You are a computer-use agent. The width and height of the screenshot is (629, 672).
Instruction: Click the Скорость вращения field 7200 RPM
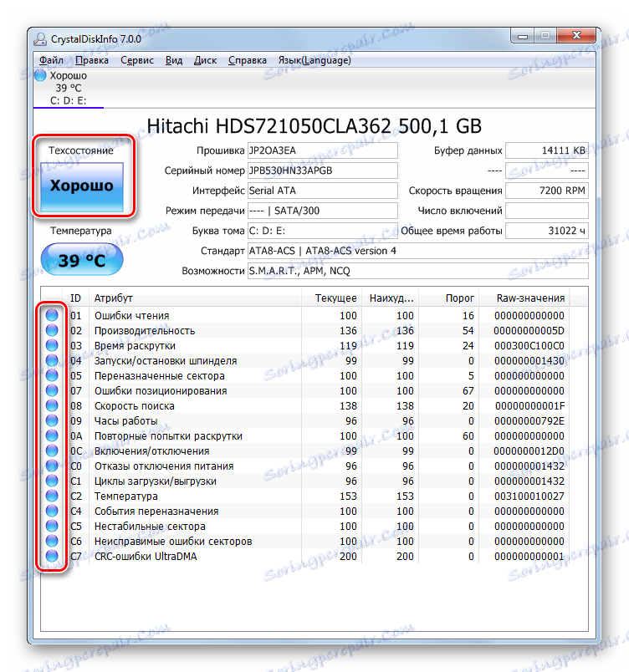click(x=547, y=191)
